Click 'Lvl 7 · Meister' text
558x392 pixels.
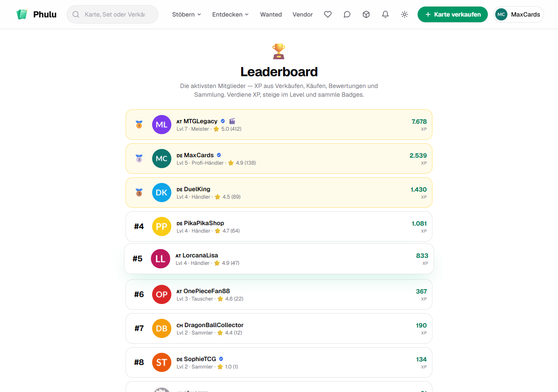(x=193, y=129)
